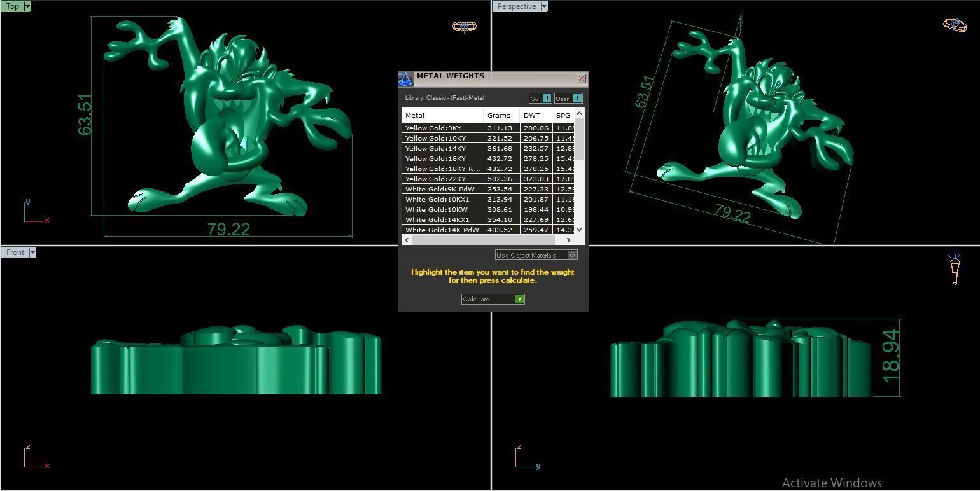The image size is (980, 491).
Task: Click the view gizmo icon in Top viewport
Action: [x=465, y=26]
